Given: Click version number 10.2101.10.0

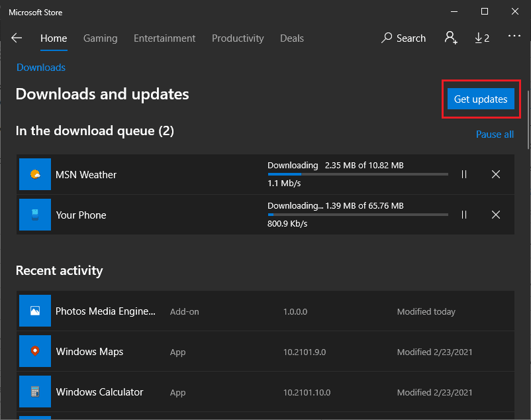Looking at the screenshot, I should pyautogui.click(x=307, y=392).
